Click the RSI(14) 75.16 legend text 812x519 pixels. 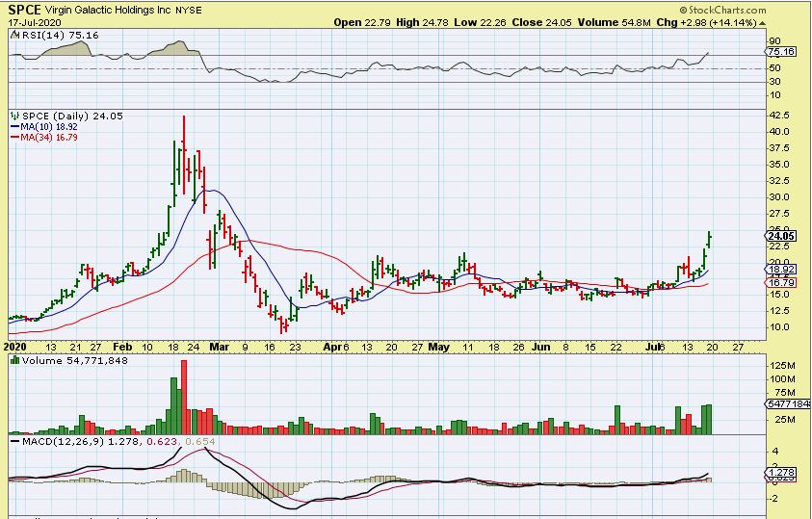(60, 36)
